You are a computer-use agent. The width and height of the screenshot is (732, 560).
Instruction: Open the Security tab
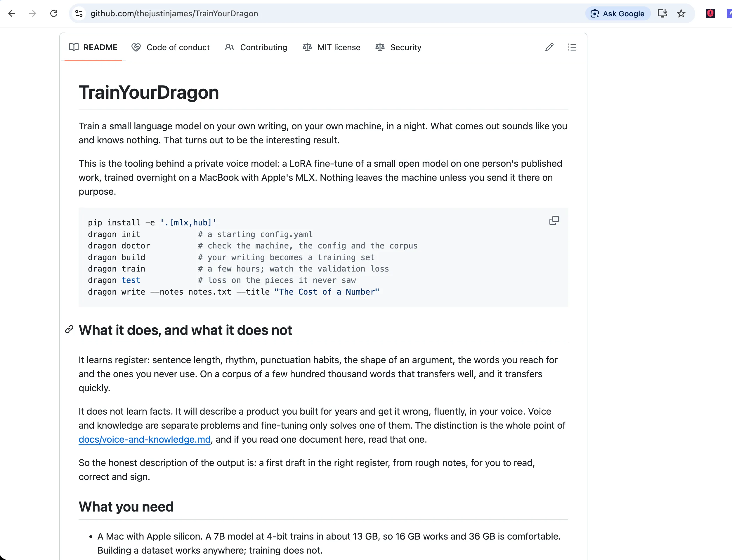click(x=398, y=47)
